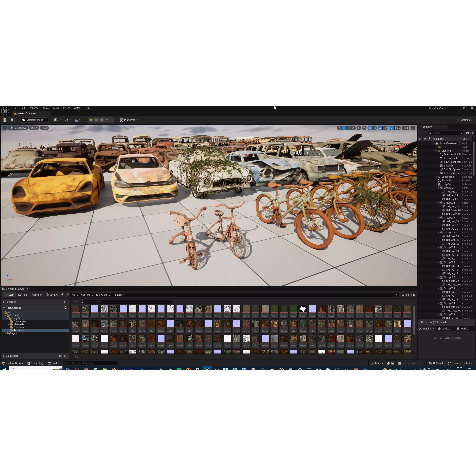Click the Outliner eye visibility column header
476x476 pixels.
pyautogui.click(x=420, y=139)
